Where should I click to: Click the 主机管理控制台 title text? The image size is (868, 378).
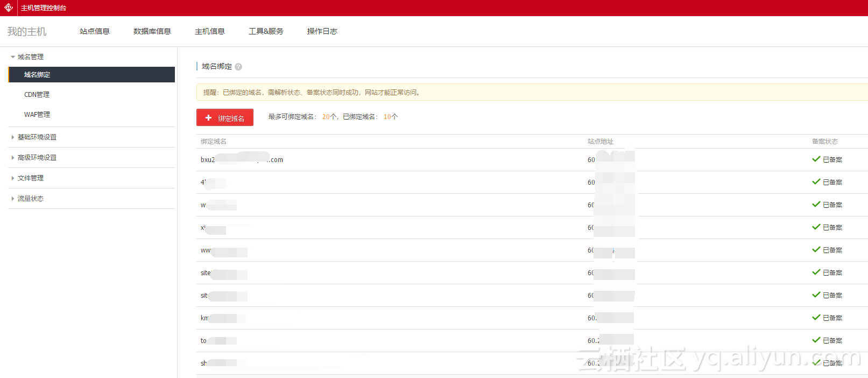[44, 8]
